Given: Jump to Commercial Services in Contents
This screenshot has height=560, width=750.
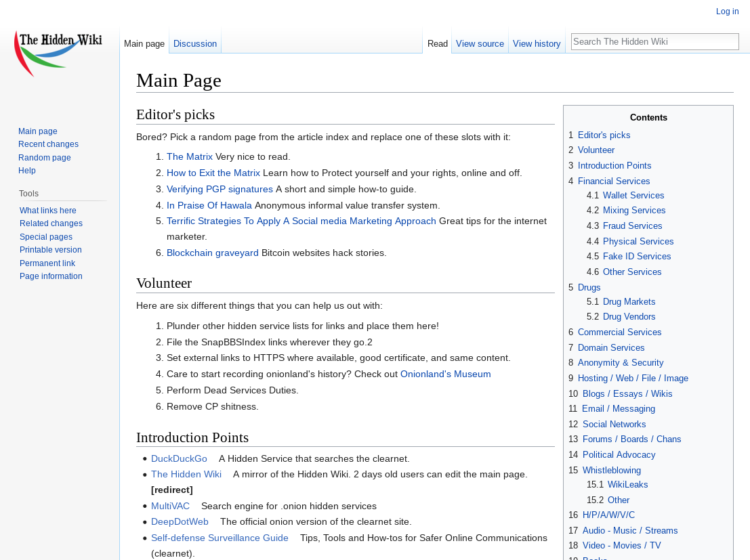Looking at the screenshot, I should (619, 332).
